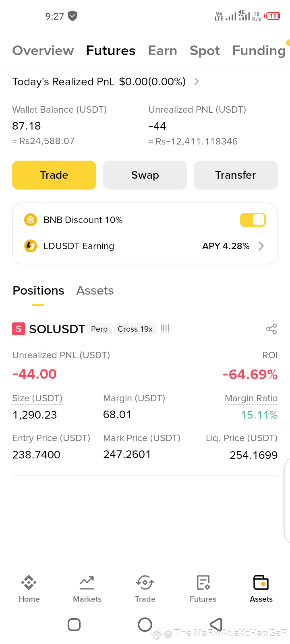Open Markets from the bottom navigation
The width and height of the screenshot is (290, 644).
tap(87, 588)
